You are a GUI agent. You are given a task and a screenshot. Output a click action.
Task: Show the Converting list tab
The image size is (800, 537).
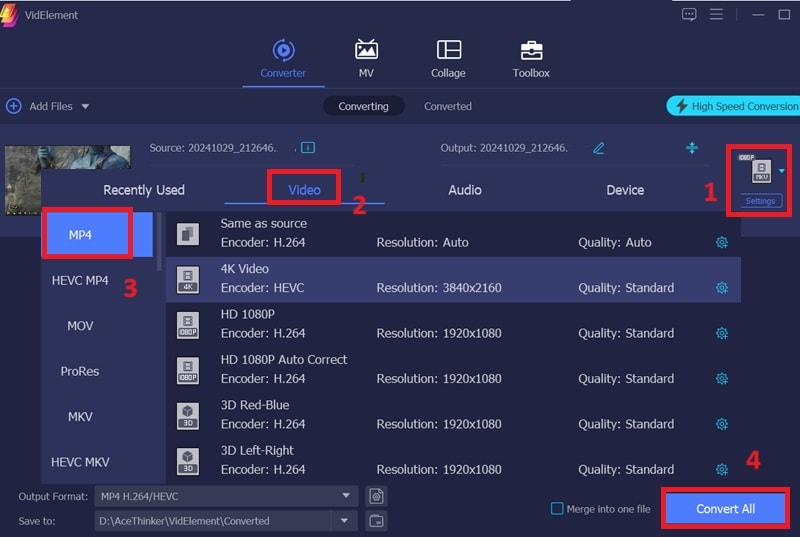point(363,106)
